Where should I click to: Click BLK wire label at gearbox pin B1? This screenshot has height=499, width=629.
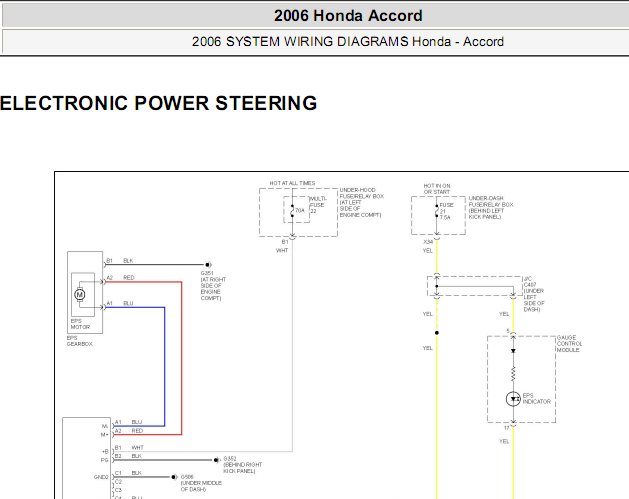click(x=128, y=261)
